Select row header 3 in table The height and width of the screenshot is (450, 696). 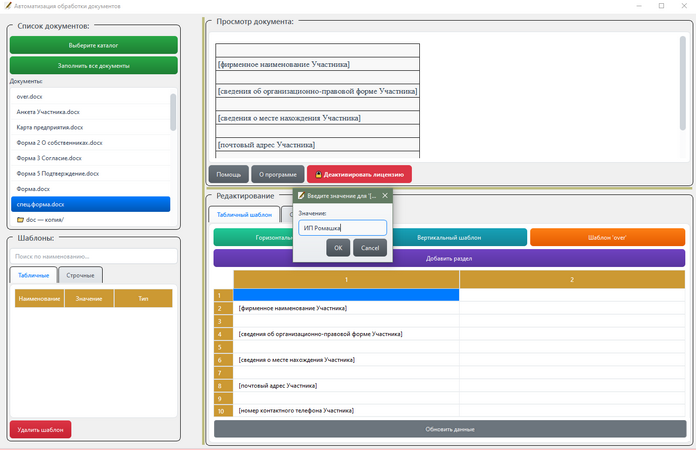[223, 321]
